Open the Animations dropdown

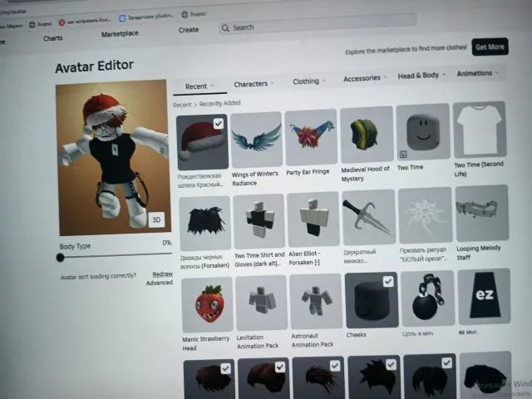click(x=478, y=73)
